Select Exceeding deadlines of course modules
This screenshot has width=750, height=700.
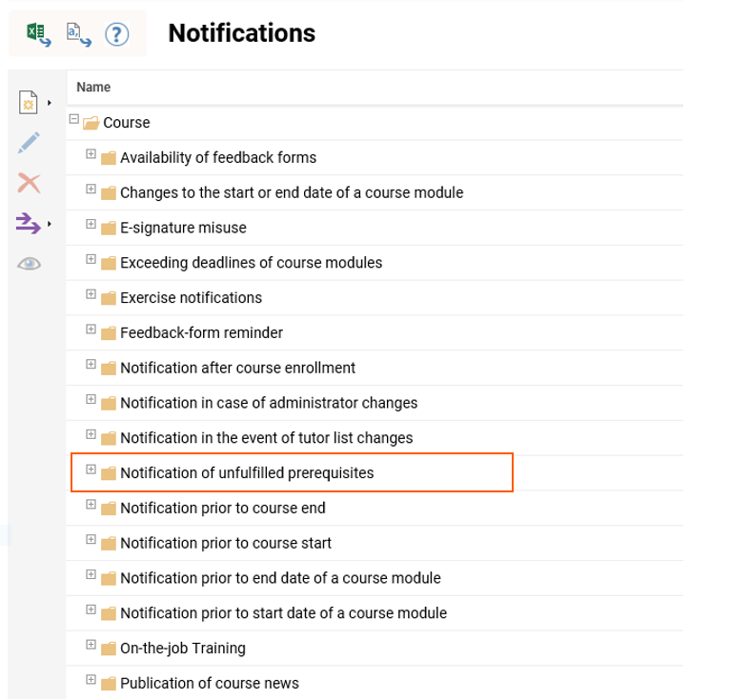(x=251, y=263)
